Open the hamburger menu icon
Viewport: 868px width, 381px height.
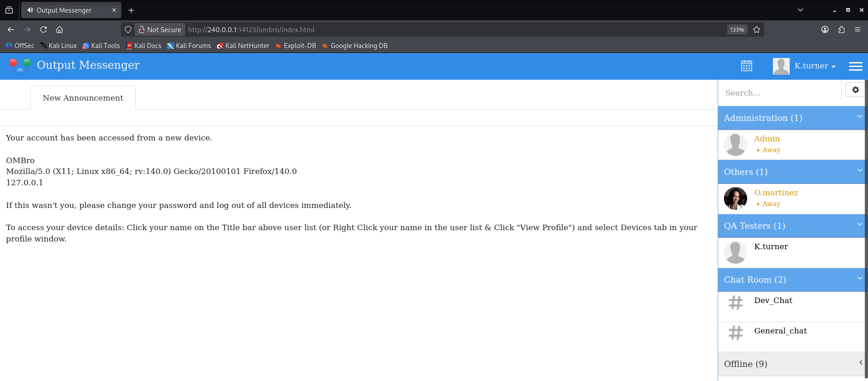[x=855, y=66]
